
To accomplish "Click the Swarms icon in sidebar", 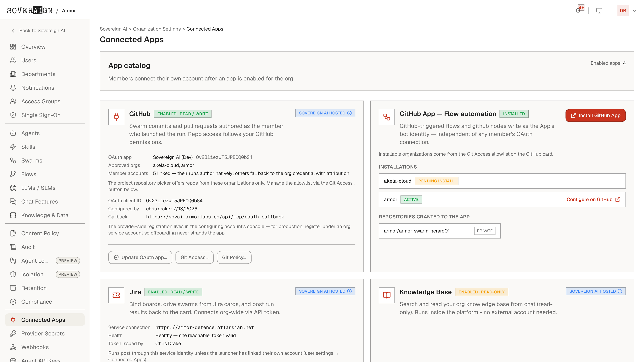I will [x=13, y=161].
